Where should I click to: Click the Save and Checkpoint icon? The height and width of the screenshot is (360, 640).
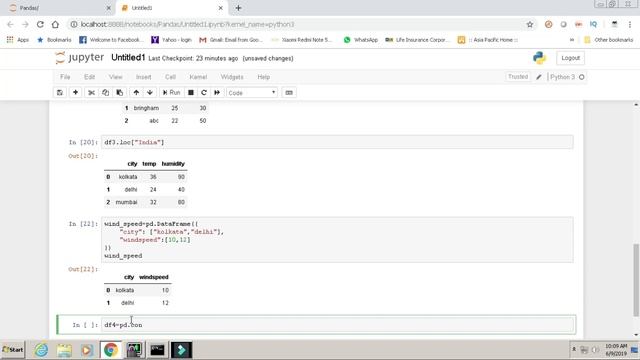click(60, 93)
